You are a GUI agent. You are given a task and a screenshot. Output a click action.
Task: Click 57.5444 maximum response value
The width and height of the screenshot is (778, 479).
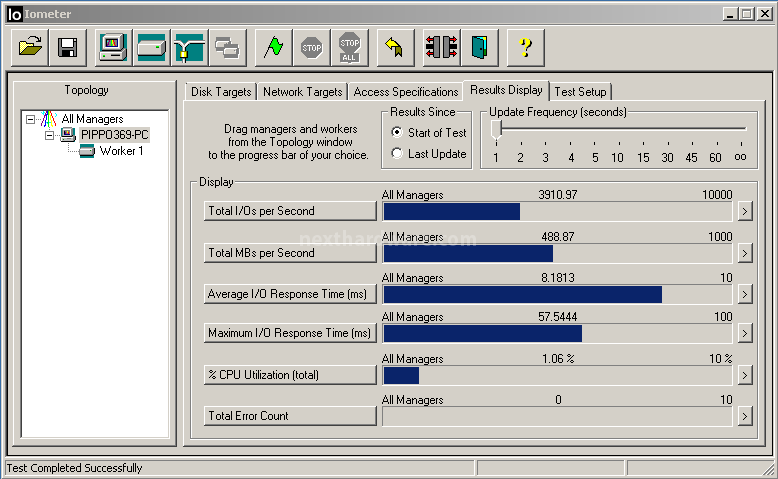point(558,317)
